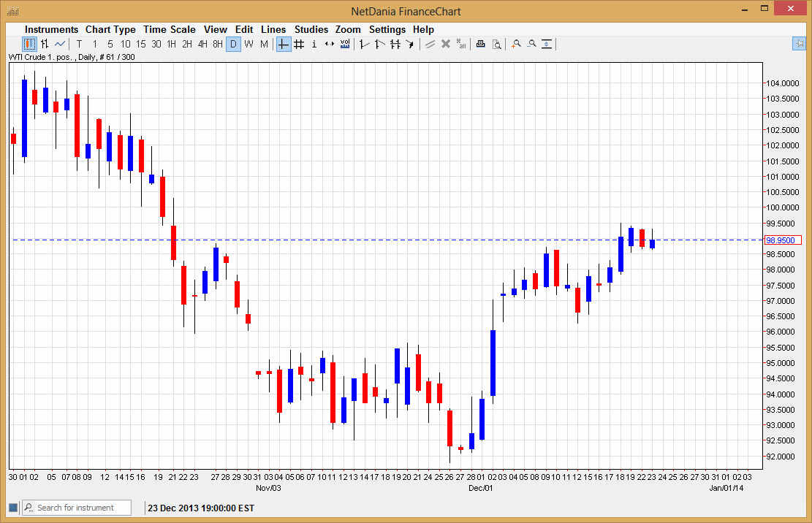Click the WTI Crude chart title text
Screen dimensions: 812x523
pyautogui.click(x=72, y=57)
